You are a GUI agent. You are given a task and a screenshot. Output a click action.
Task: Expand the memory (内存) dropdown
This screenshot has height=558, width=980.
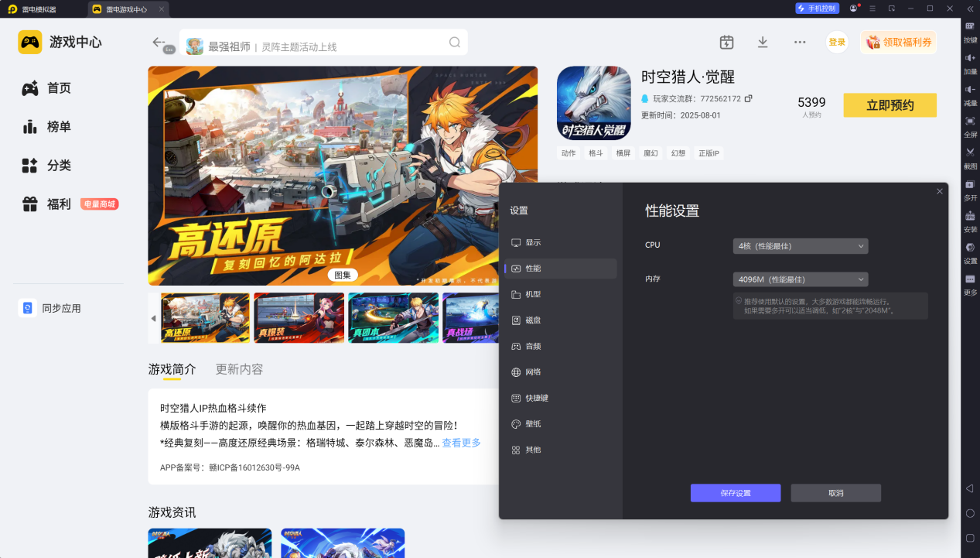pyautogui.click(x=801, y=279)
